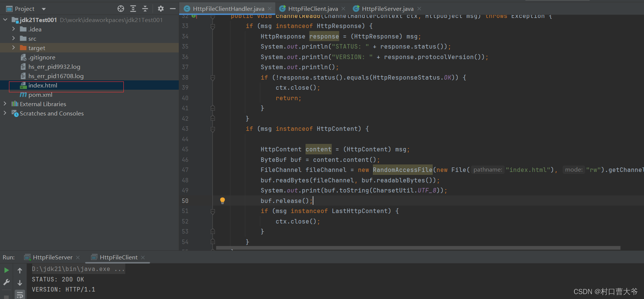Viewport: 644px width, 299px height.
Task: Click the green Rerun button
Action: [x=6, y=270]
